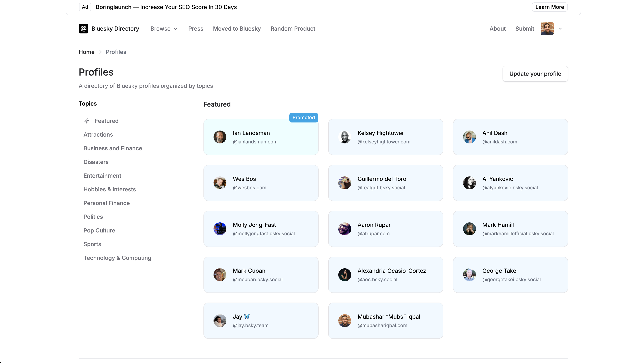Click Guillermo del Toro's avatar
The height and width of the screenshot is (363, 644).
tap(345, 183)
